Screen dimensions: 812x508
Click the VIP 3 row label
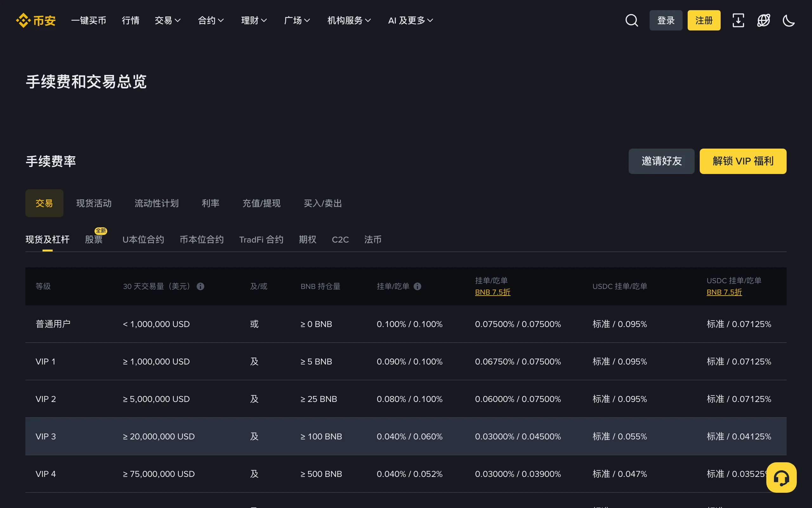46,437
